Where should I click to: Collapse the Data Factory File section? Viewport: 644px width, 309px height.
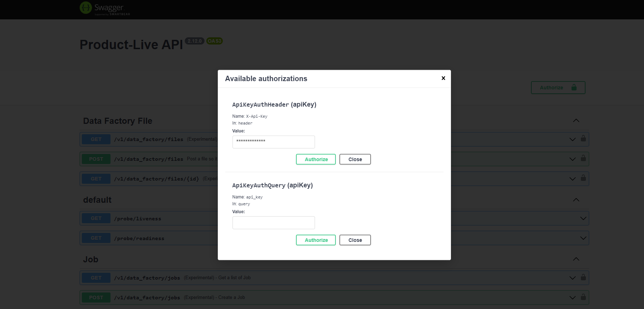pyautogui.click(x=576, y=121)
